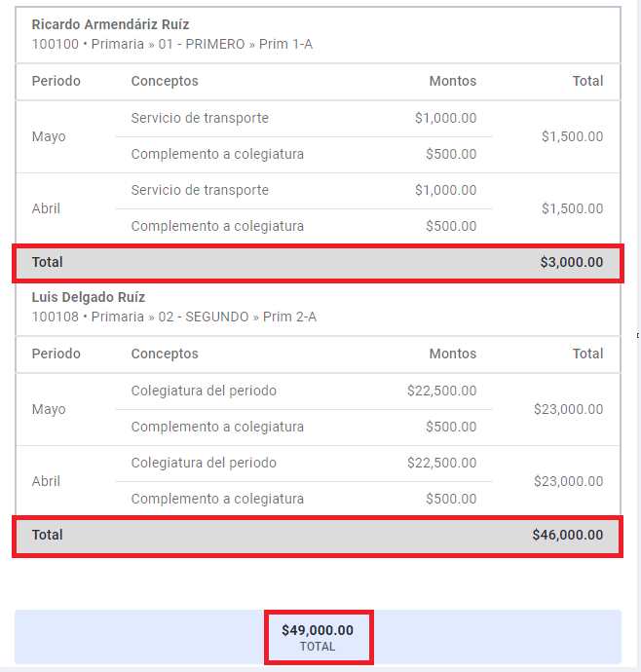Click Luis's Mayo Colegiatura del periodo concept
Image resolution: width=641 pixels, height=672 pixels.
204,391
